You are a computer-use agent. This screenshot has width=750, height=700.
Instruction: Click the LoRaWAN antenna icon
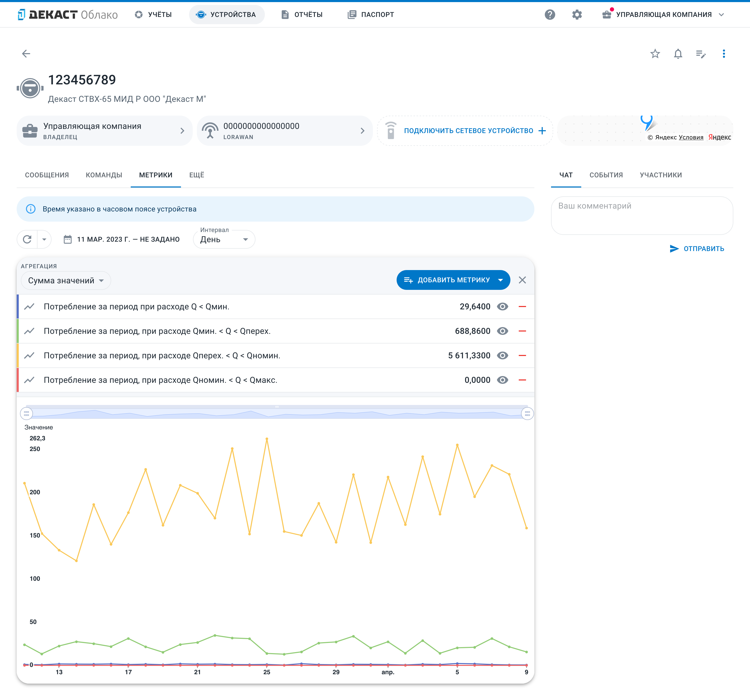[x=210, y=130]
